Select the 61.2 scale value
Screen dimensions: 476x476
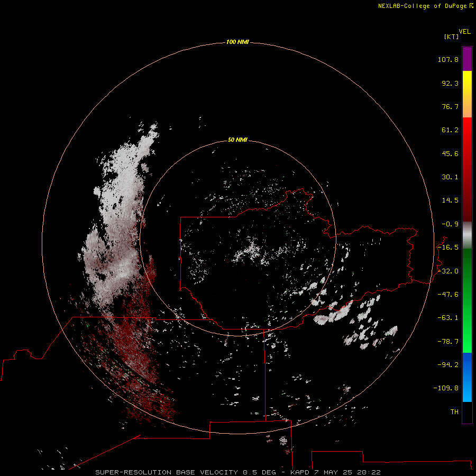pyautogui.click(x=450, y=130)
